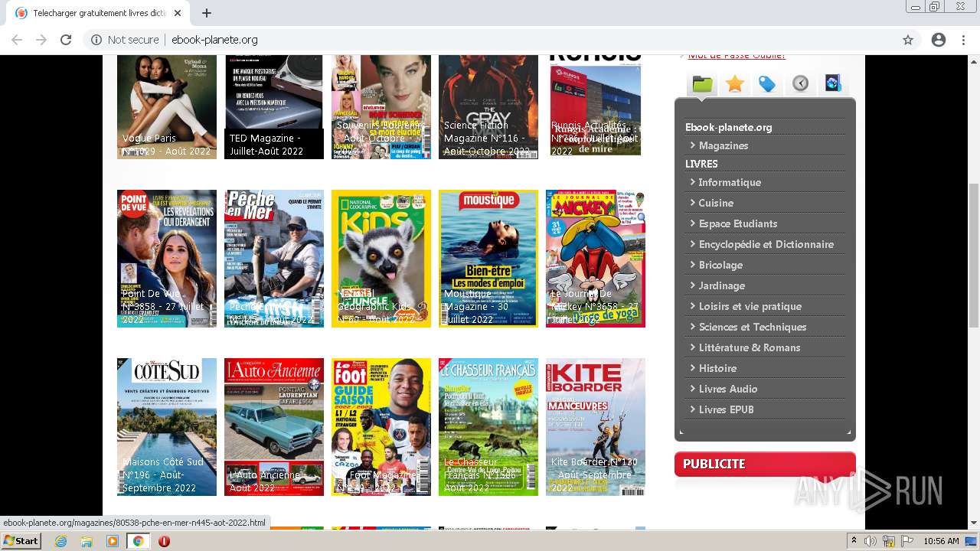The height and width of the screenshot is (551, 980).
Task: Open the L'Auto Ancienne cover
Action: 274,427
